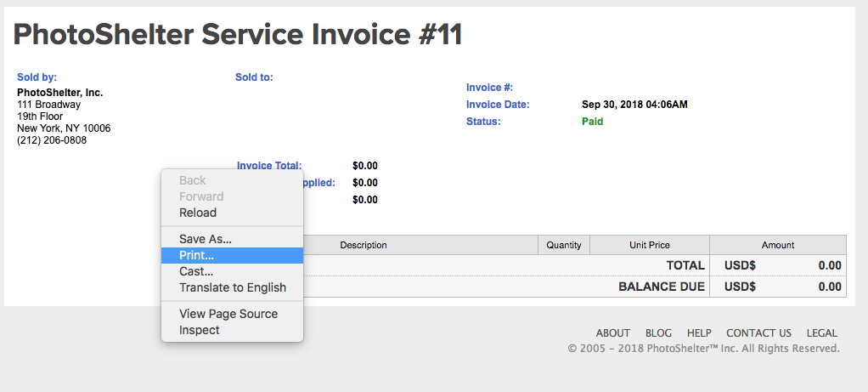This screenshot has height=392, width=868.
Task: Choose Back in the context menu
Action: tap(232, 180)
